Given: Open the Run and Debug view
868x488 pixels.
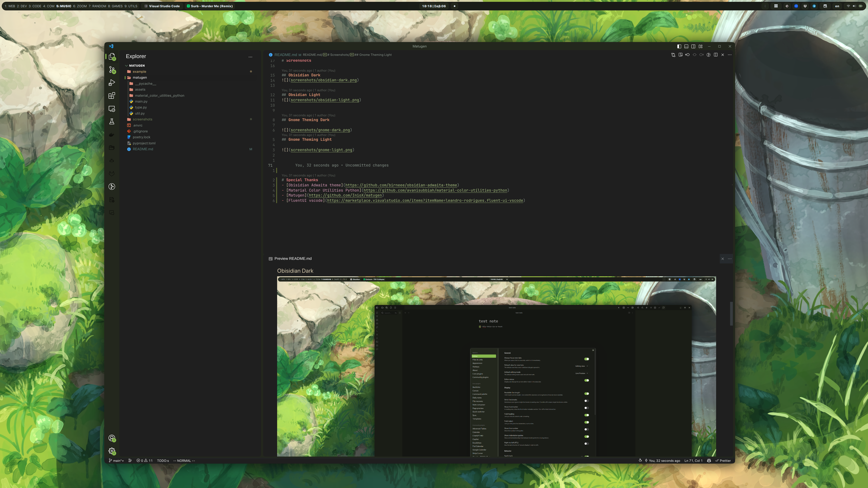Looking at the screenshot, I should coord(112,83).
